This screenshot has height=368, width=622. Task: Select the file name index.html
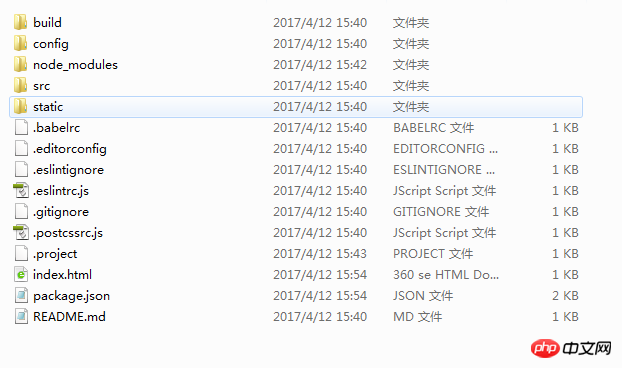[63, 274]
